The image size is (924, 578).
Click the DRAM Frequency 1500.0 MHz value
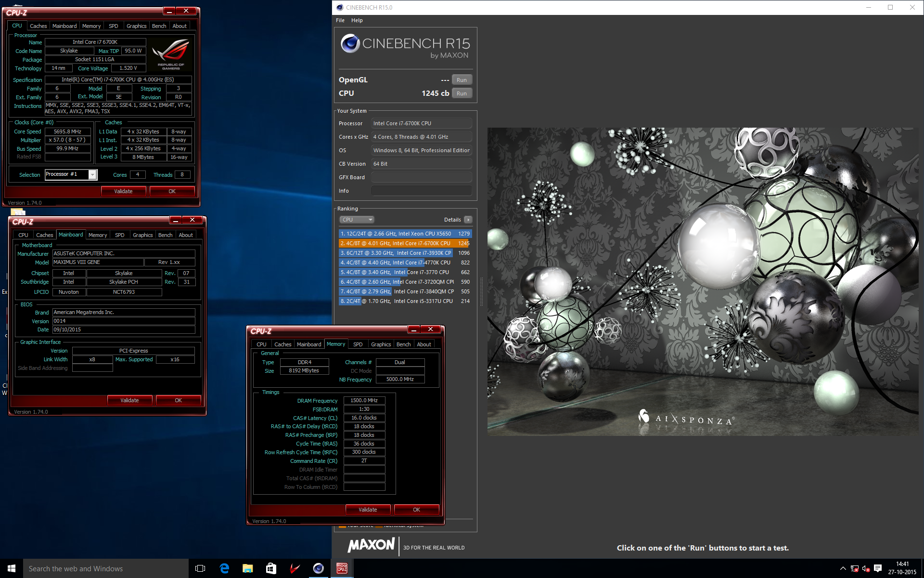pos(364,401)
